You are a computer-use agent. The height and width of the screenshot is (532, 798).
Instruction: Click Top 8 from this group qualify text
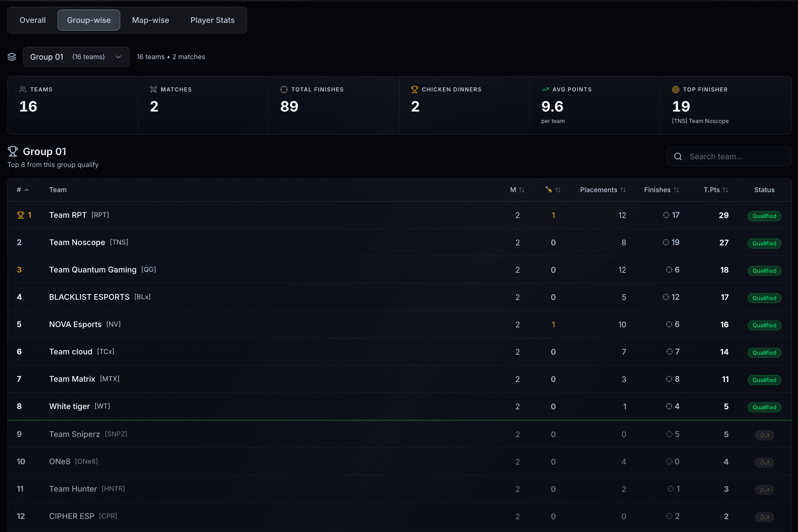[53, 165]
